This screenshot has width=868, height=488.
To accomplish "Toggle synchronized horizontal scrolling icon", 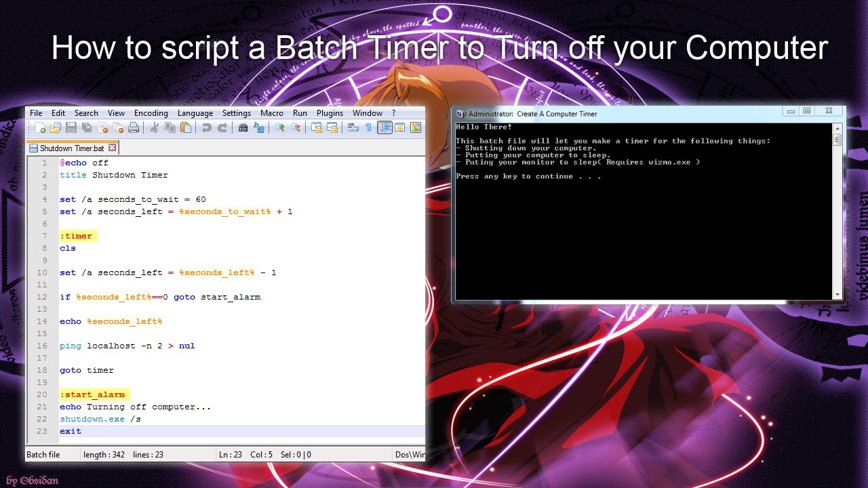I will click(x=332, y=127).
